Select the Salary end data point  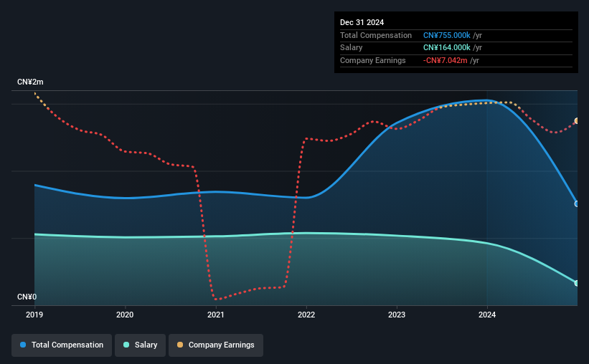(577, 283)
